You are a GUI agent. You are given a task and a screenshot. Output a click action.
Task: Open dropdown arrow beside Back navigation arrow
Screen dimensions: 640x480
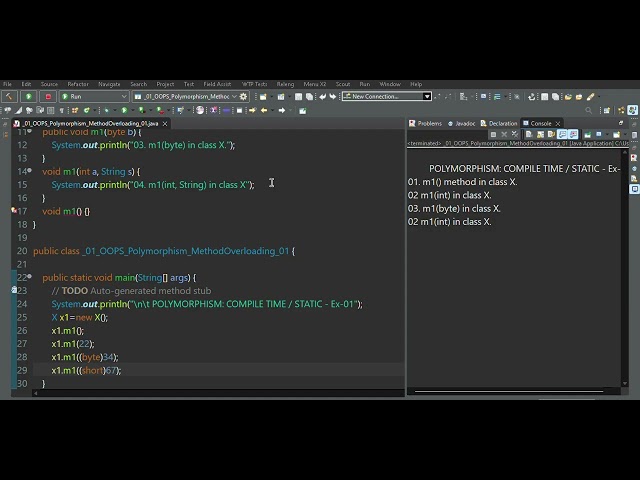click(x=272, y=110)
